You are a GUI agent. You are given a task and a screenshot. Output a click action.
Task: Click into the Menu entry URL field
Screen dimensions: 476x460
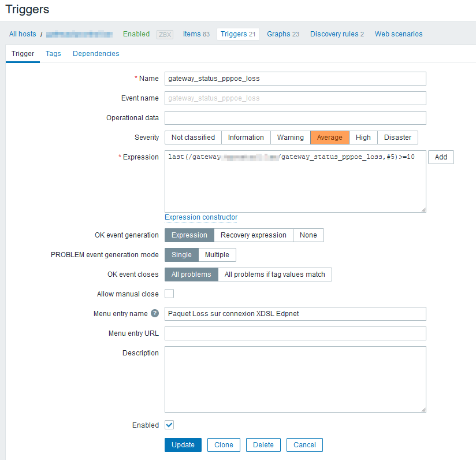(x=295, y=333)
